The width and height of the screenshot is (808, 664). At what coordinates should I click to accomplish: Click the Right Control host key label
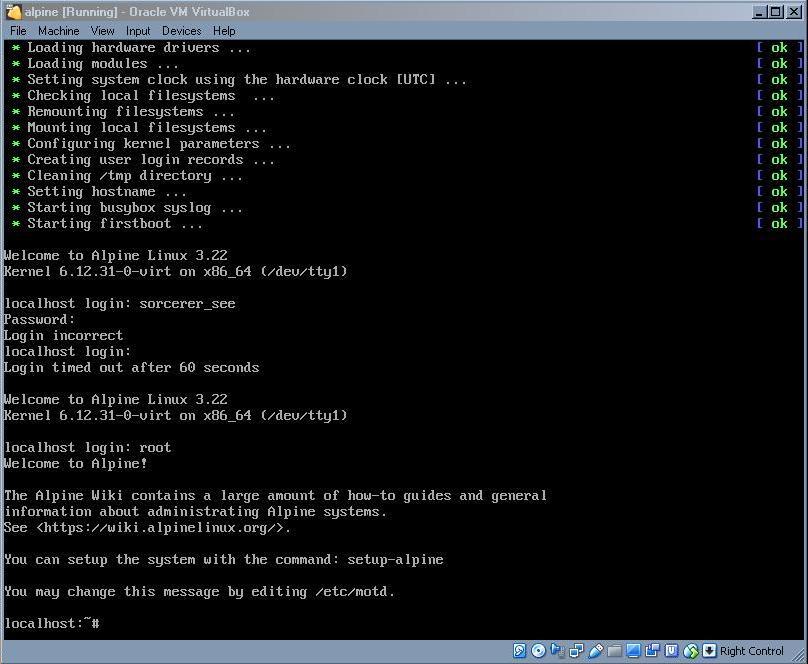(x=752, y=651)
